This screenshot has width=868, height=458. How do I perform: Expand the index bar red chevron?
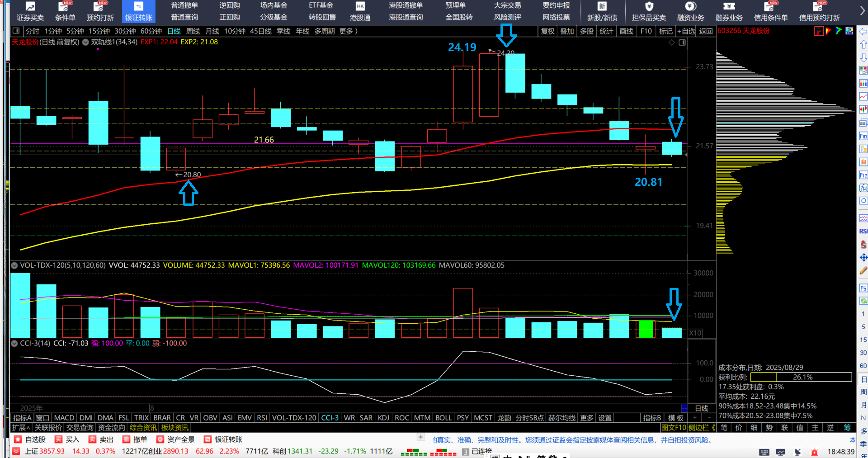click(16, 451)
